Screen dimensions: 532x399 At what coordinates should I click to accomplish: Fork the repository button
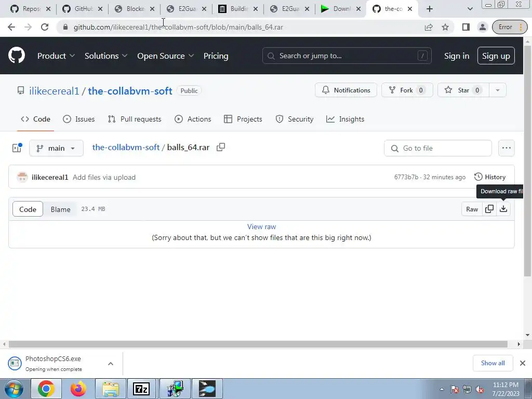(x=407, y=90)
